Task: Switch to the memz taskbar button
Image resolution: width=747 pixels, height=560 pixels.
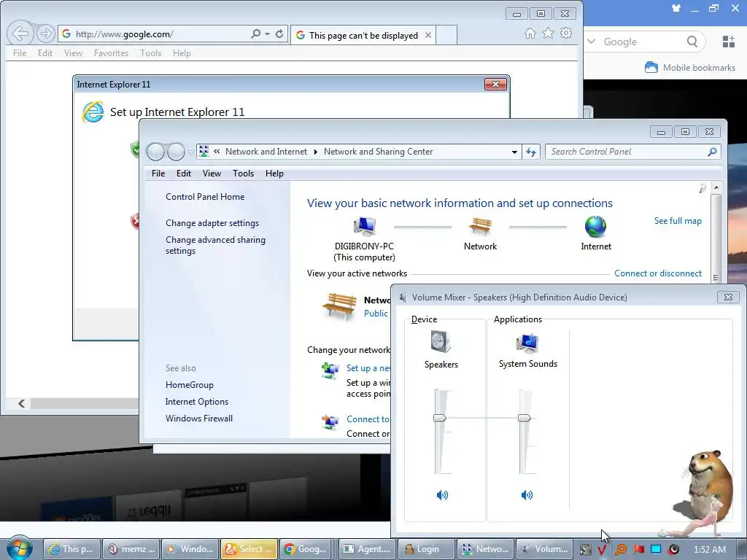Action: coord(131,549)
